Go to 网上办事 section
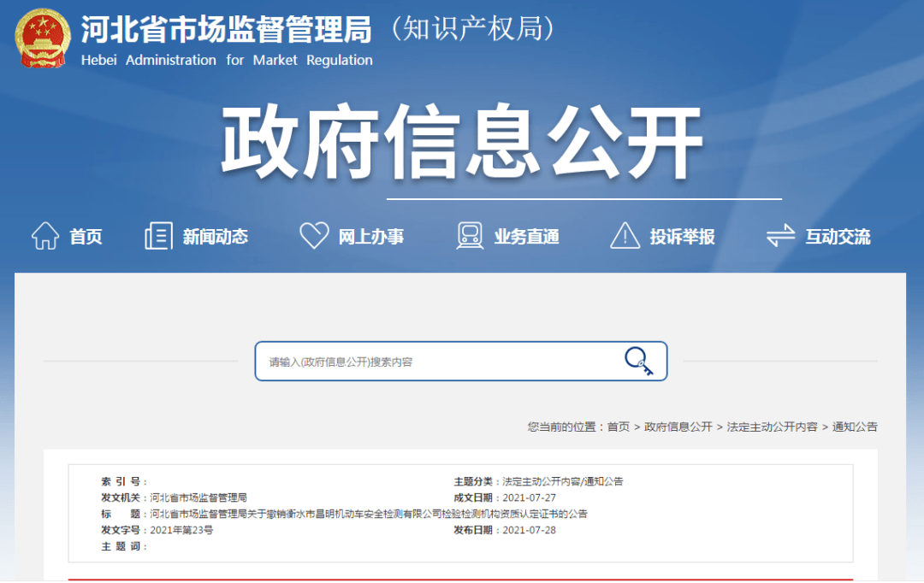The image size is (924, 583). [371, 237]
